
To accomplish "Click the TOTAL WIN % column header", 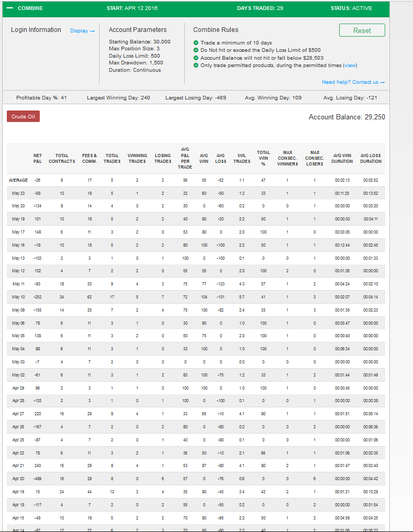I will tap(263, 158).
